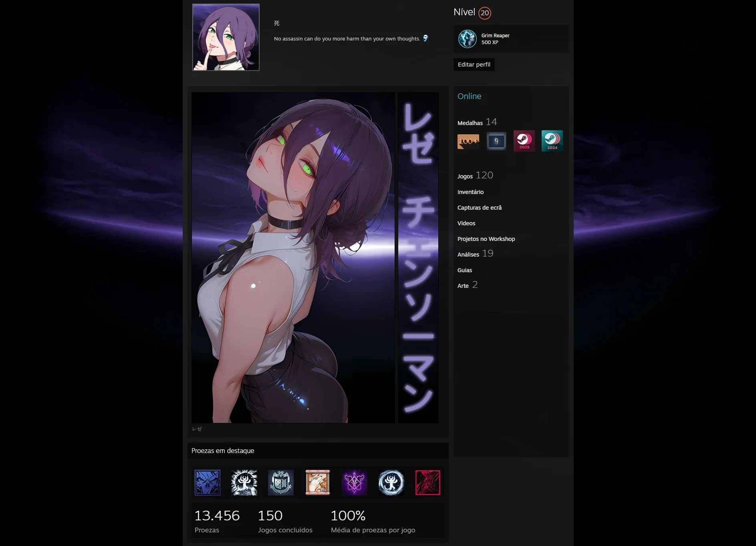Click the レゼ artwork caption

pos(197,429)
